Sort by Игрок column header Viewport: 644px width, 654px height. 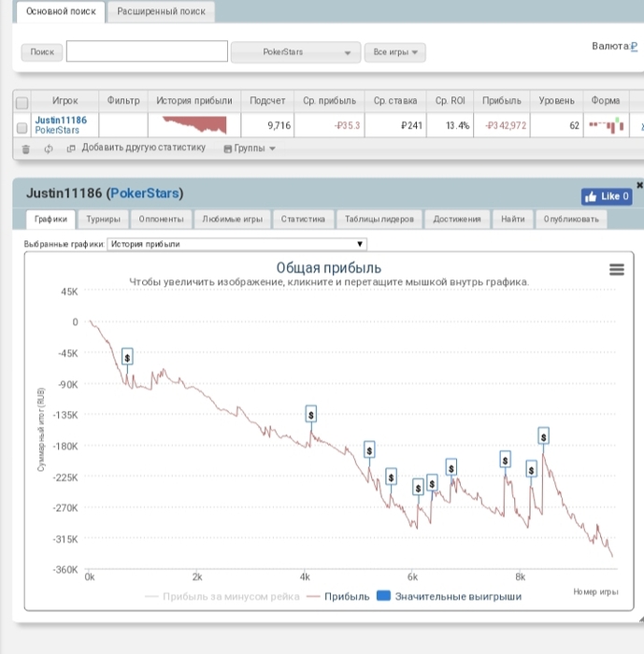click(x=64, y=101)
